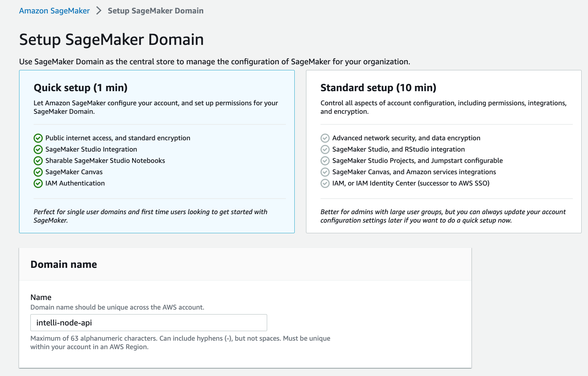Click 'Maximum of 63 alphanumeric characters' help text
This screenshot has width=588, height=376.
pyautogui.click(x=180, y=342)
